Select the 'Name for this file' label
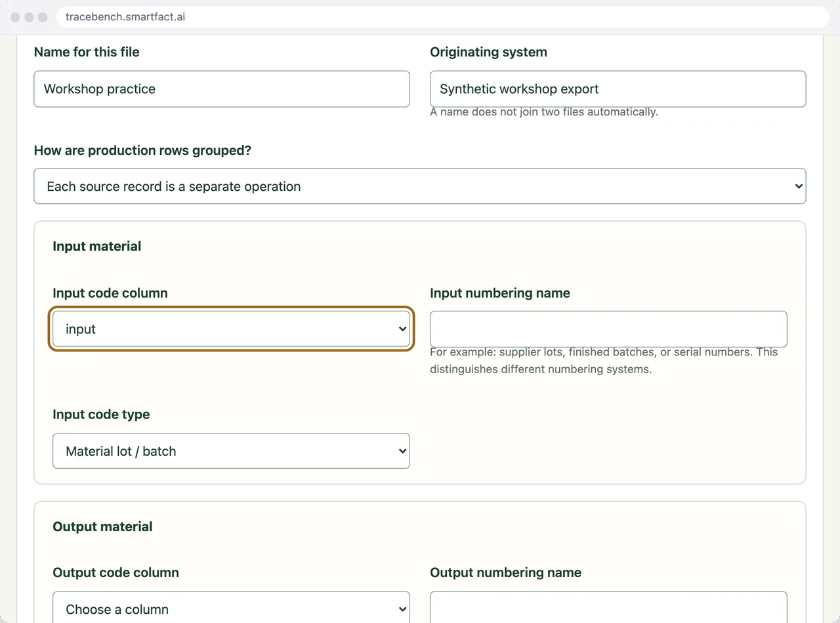 tap(87, 52)
